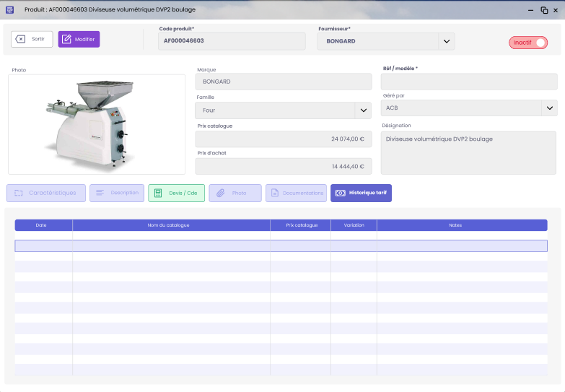Select the highlighted first table row
Screen dimensions: 565x392
281,245
